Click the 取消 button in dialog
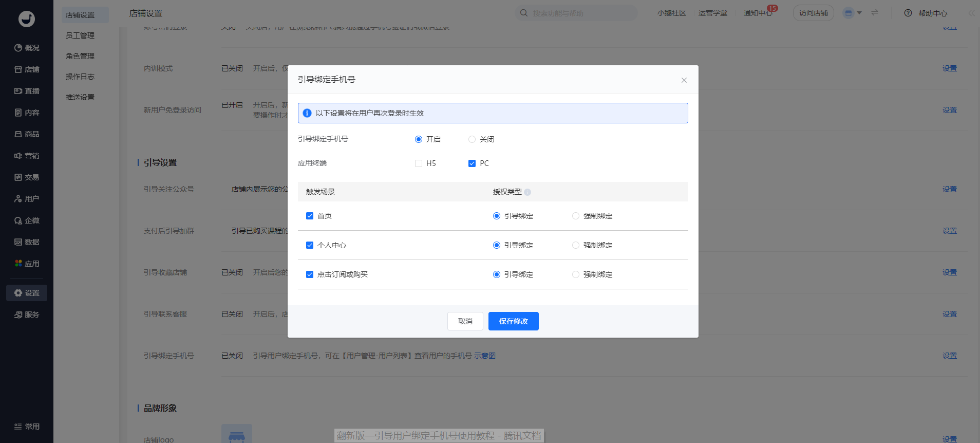 tap(465, 321)
